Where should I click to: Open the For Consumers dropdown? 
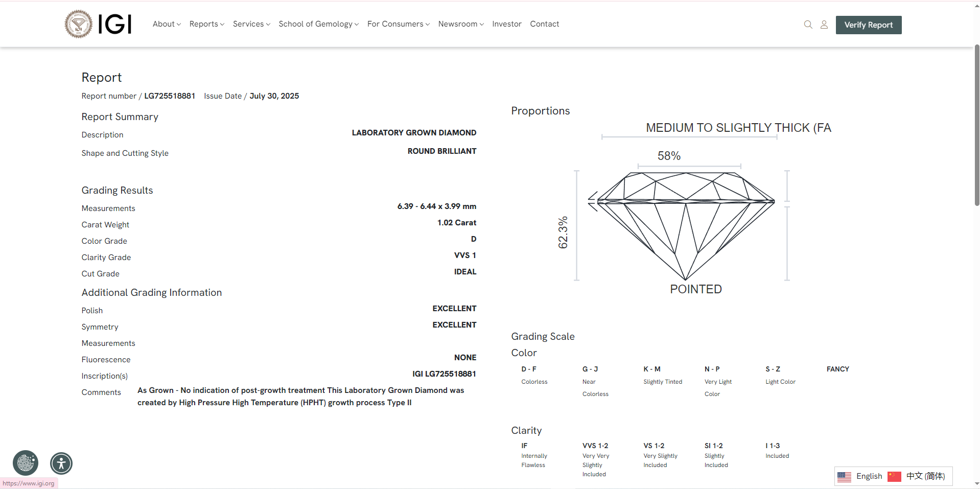(x=398, y=24)
